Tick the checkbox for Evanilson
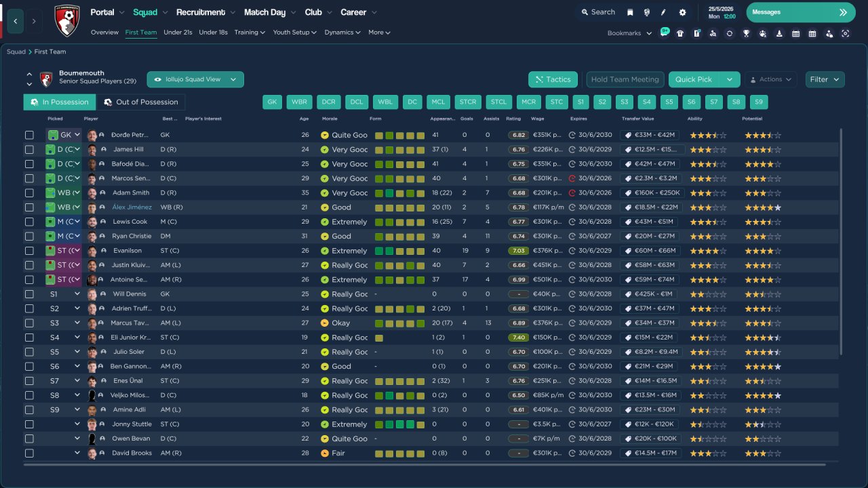Image resolution: width=868 pixels, height=488 pixels. (x=29, y=251)
